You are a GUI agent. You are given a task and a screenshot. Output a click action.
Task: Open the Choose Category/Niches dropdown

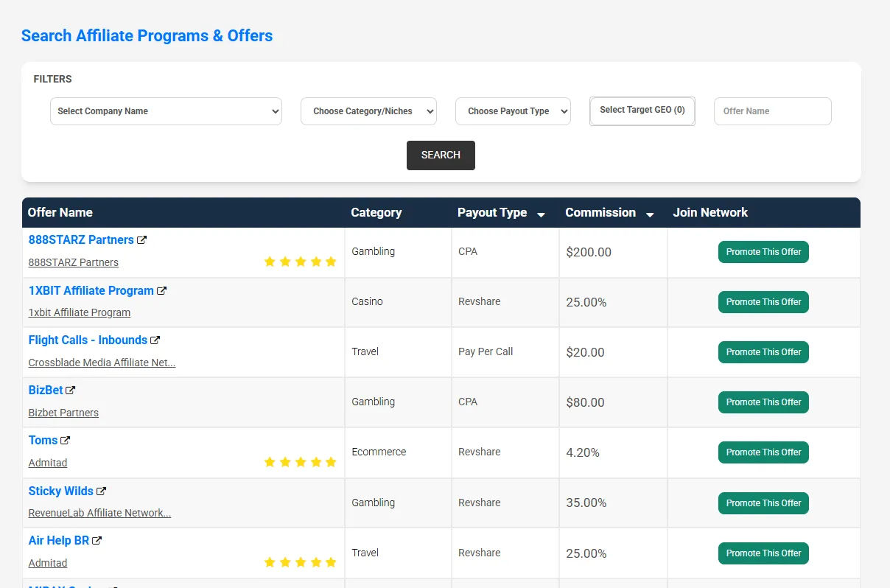[368, 111]
